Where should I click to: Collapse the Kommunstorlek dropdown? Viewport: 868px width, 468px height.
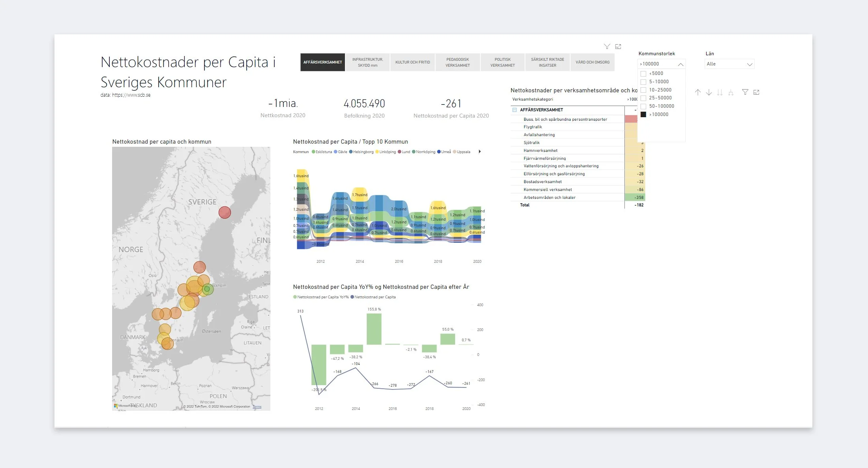681,64
